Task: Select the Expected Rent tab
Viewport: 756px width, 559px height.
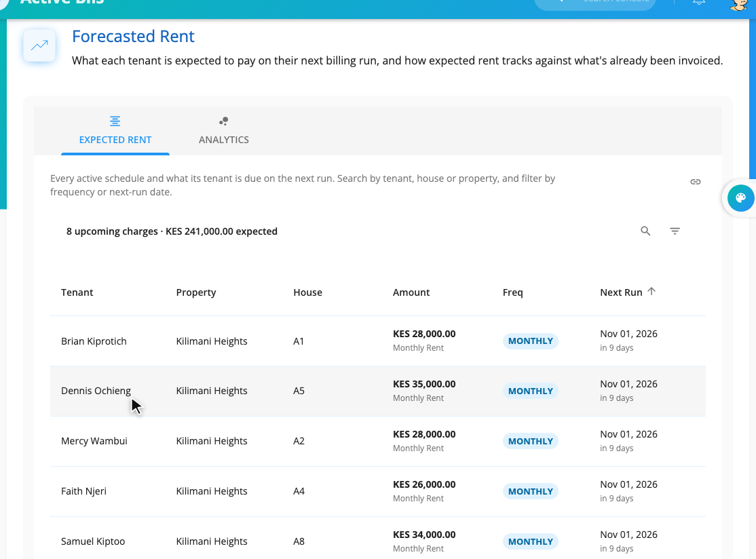Action: 115,131
